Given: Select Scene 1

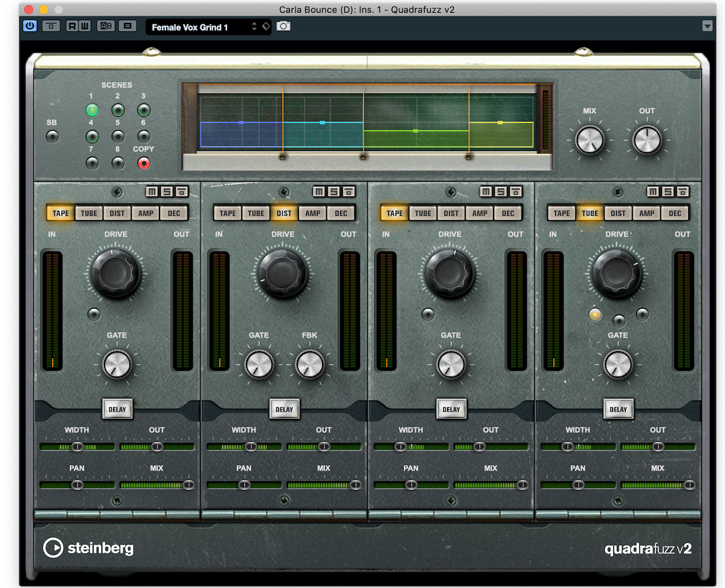Looking at the screenshot, I should click(92, 110).
